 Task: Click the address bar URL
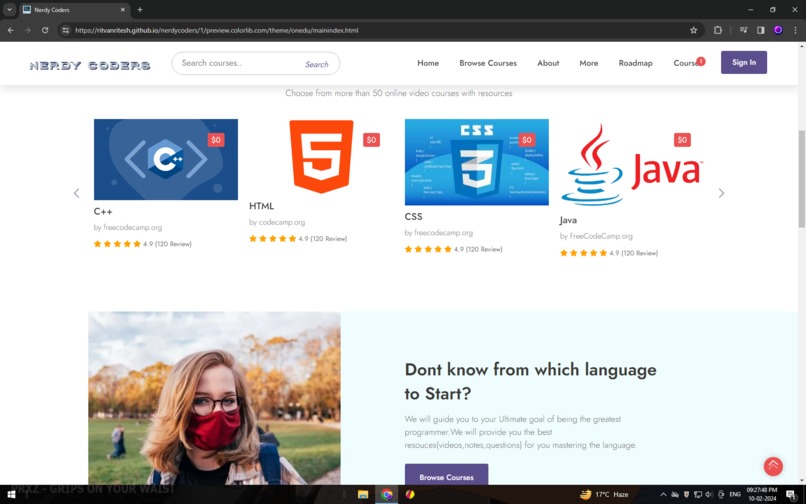click(216, 30)
